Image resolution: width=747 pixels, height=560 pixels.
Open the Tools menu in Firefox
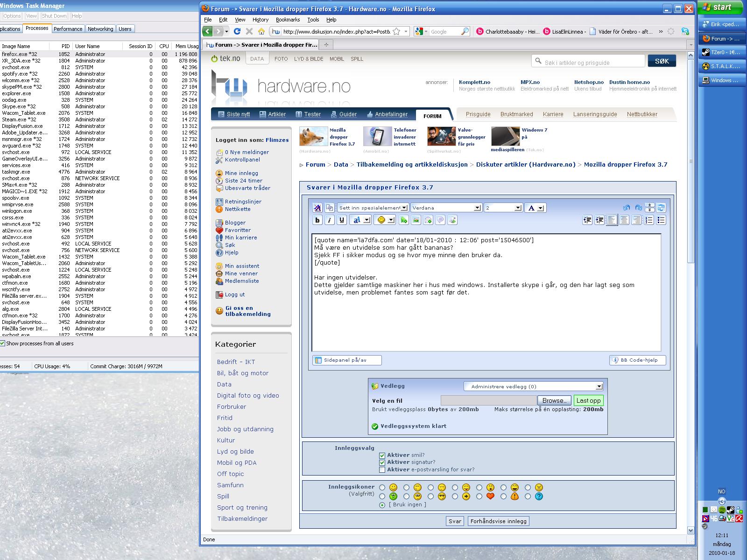[x=313, y=20]
